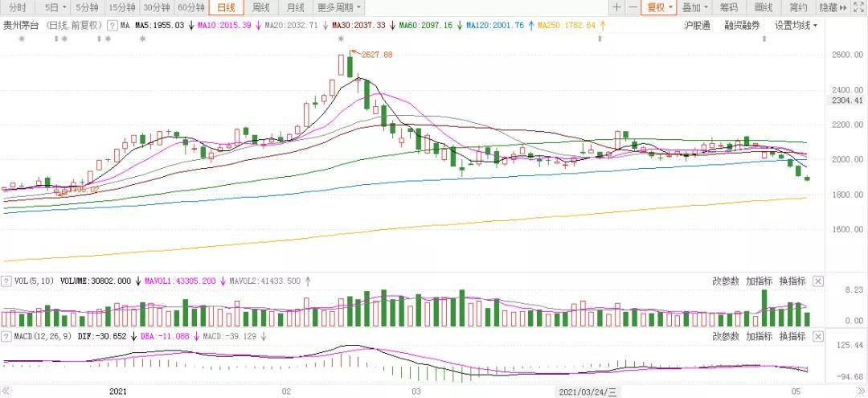Click the MA5 down-arrow indicator
The image size is (868, 398).
[191, 26]
